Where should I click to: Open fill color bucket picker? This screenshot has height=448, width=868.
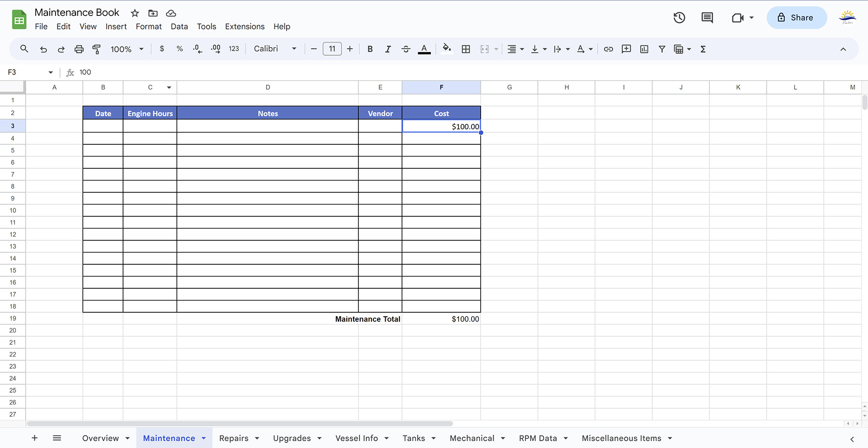coord(447,49)
